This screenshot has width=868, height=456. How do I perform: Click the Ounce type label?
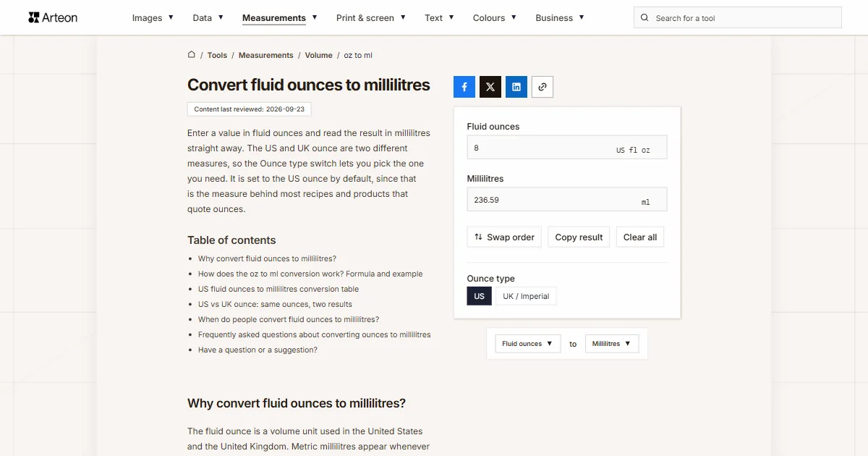491,279
